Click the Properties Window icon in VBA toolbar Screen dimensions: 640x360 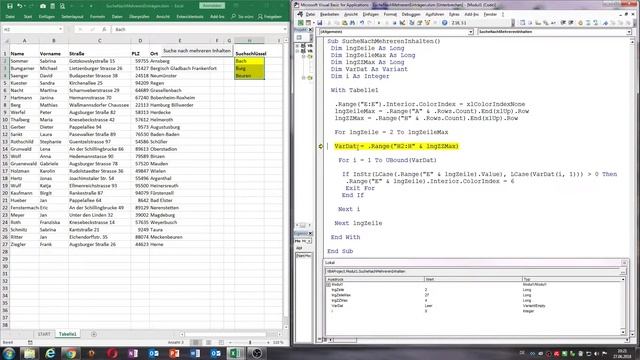[419, 23]
